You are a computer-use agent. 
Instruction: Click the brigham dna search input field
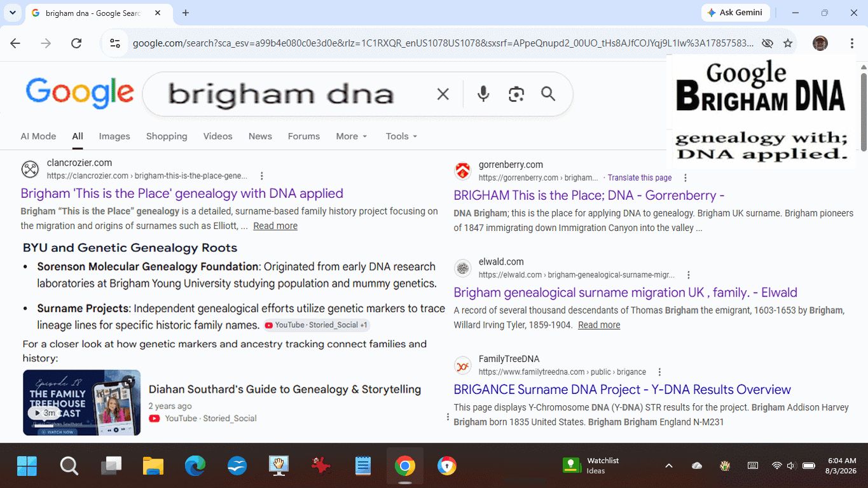280,94
